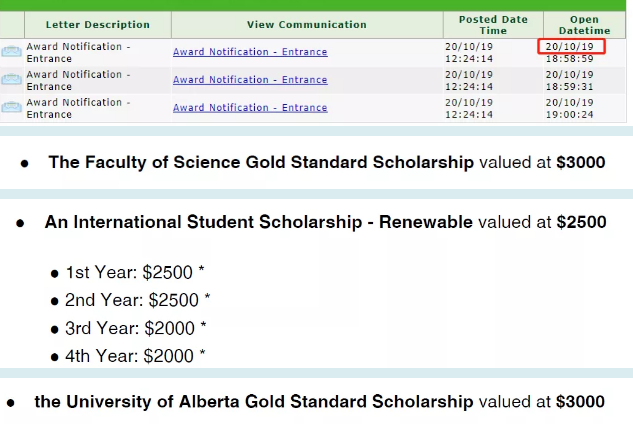This screenshot has height=424, width=633.
Task: Click the envelope icon in the second row
Action: coord(11,80)
